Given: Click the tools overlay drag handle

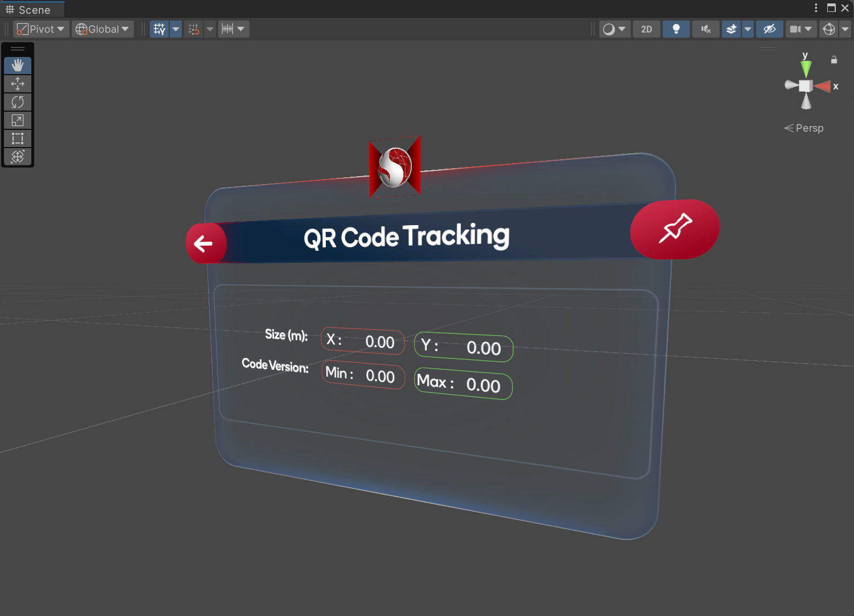Looking at the screenshot, I should click(18, 49).
